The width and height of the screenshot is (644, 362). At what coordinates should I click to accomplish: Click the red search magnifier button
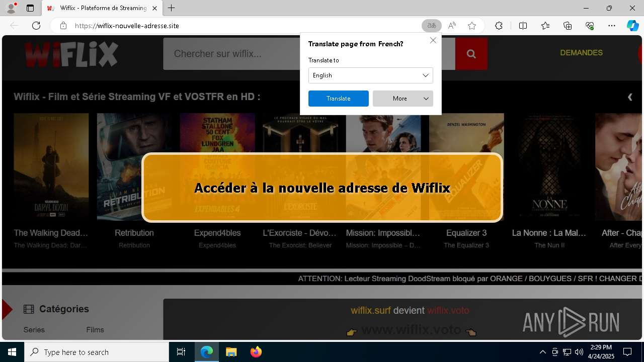click(x=471, y=54)
